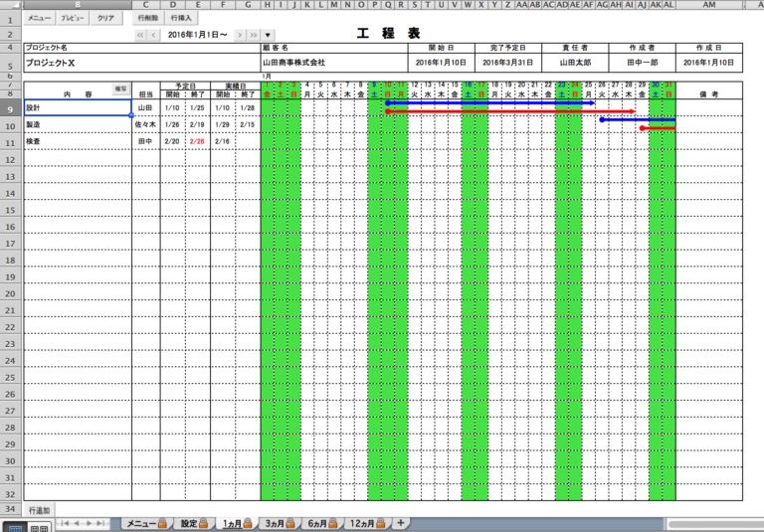Image resolution: width=764 pixels, height=532 pixels.
Task: Click the メニュー button in toolbar
Action: tap(40, 18)
